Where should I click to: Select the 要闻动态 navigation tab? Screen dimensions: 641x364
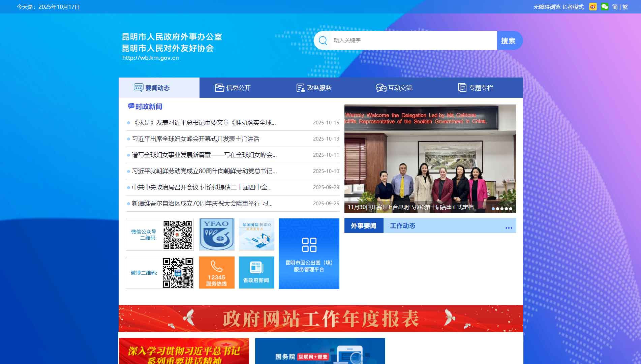pos(159,88)
